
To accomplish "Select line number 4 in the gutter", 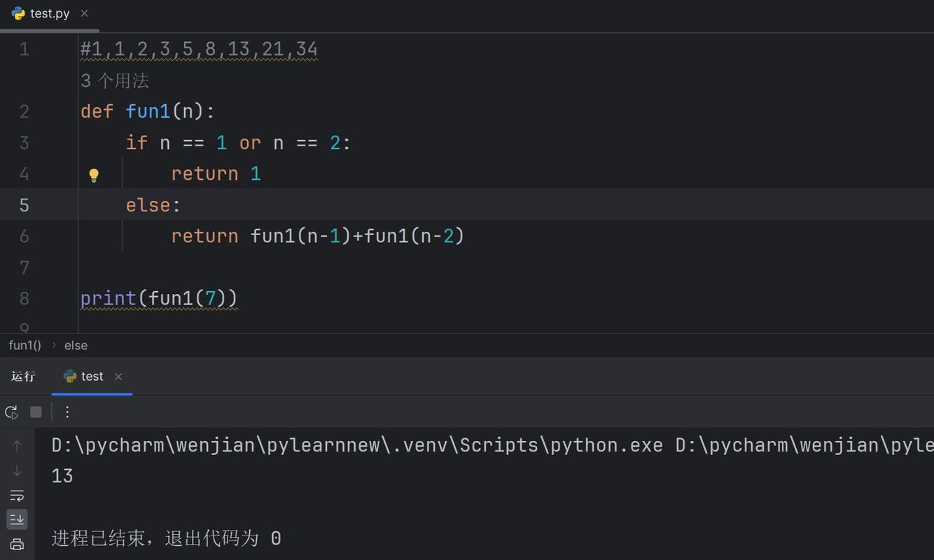I will pyautogui.click(x=24, y=174).
